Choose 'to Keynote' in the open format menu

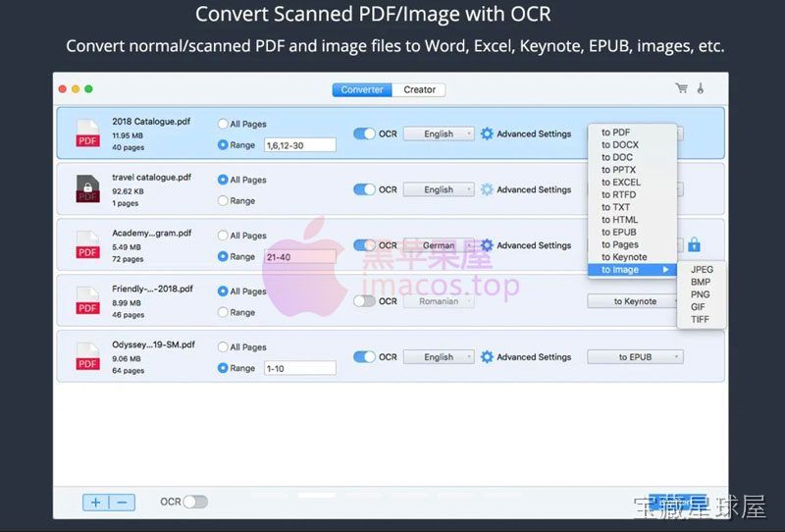point(632,257)
